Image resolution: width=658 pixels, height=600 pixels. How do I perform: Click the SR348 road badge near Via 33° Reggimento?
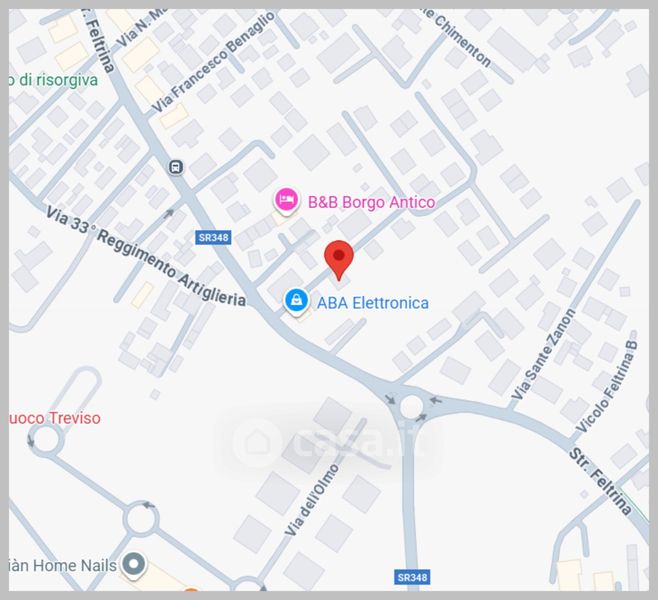coord(213,237)
